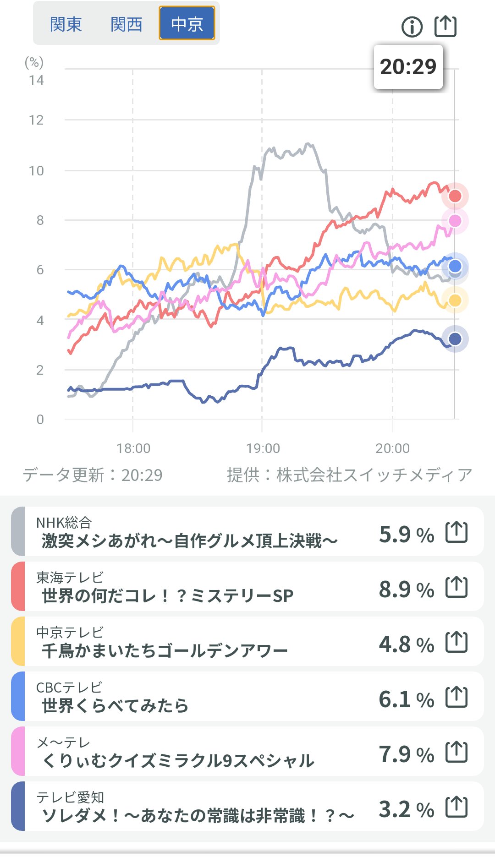
Task: Open 世界の何だコレ！？ミステリーSP row
Action: (167, 596)
